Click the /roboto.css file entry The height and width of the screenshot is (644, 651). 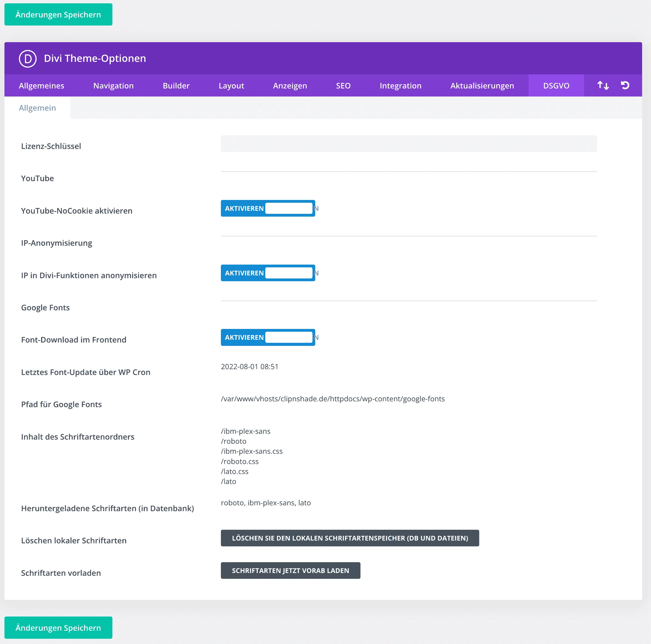pyautogui.click(x=239, y=462)
